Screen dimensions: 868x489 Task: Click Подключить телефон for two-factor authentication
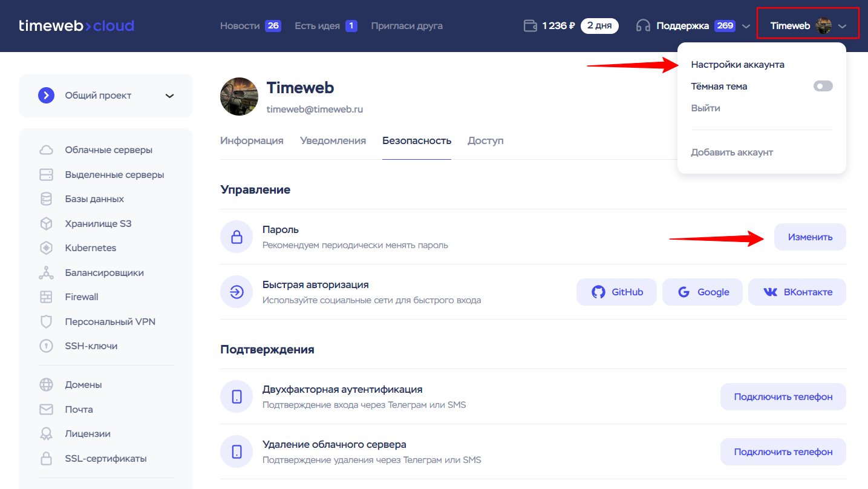coord(783,397)
